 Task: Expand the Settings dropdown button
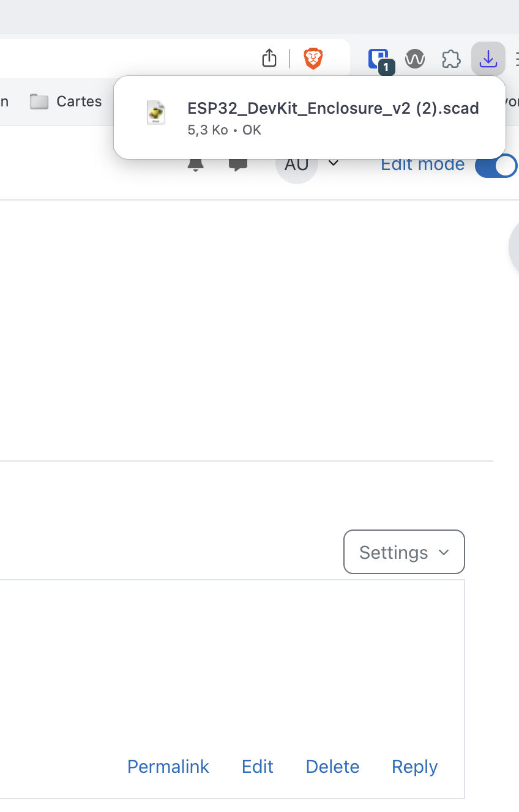pos(404,552)
